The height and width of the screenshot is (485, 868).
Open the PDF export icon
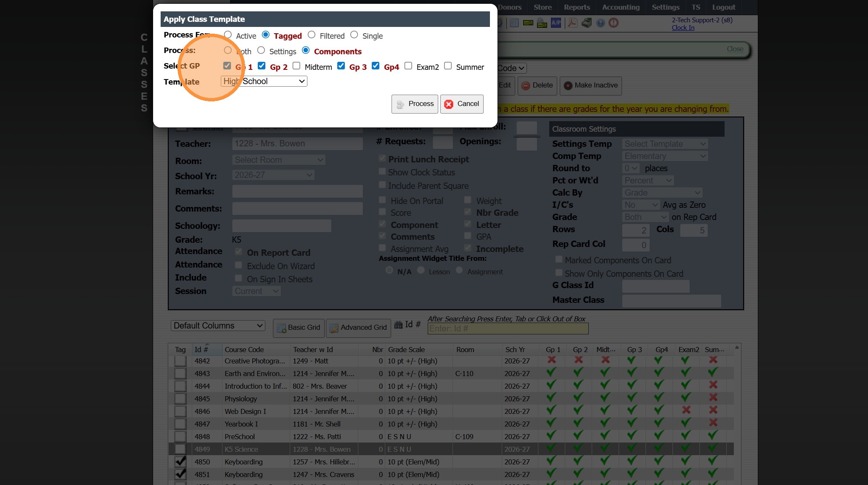572,23
